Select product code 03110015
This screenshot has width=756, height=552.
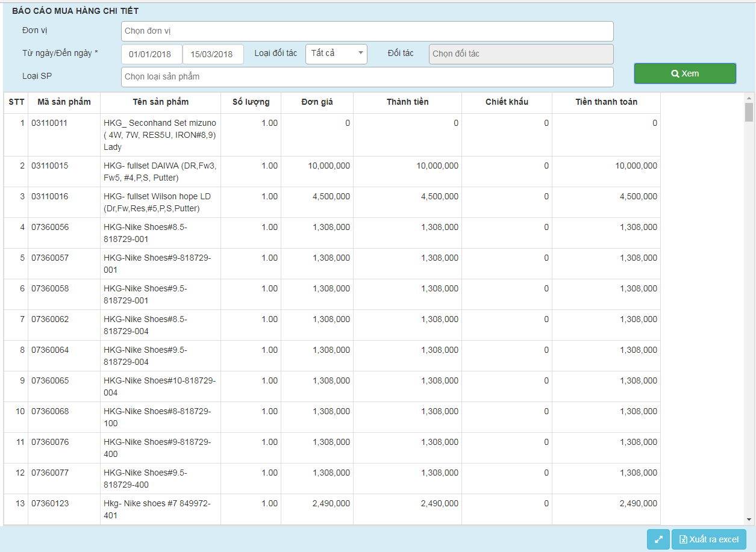pos(49,166)
